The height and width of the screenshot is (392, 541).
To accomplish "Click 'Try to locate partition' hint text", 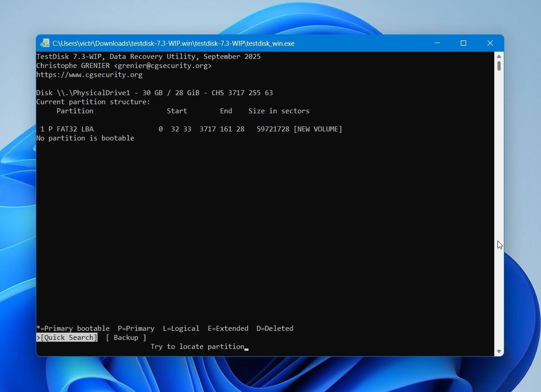I will coord(197,347).
